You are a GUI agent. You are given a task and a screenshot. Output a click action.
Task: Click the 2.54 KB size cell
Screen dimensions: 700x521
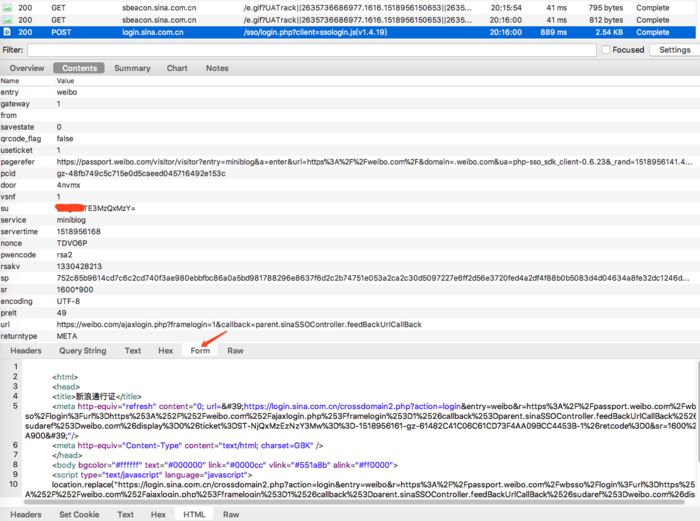(x=609, y=32)
